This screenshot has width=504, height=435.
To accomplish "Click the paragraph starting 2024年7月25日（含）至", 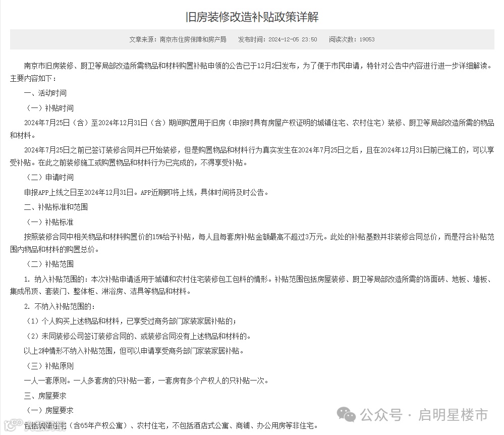I will click(x=252, y=129).
